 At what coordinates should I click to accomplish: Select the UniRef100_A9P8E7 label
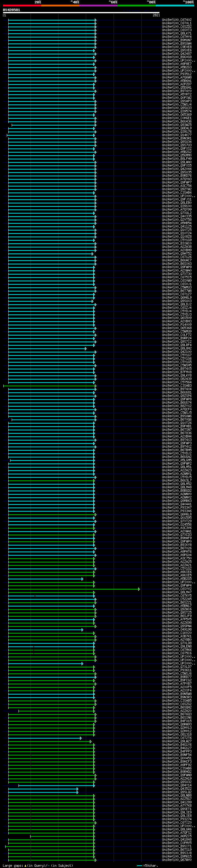(x=177, y=64)
